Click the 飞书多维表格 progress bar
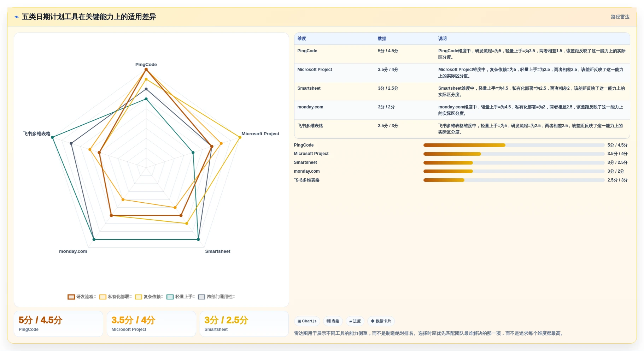Viewport: 644px width, 351px height. [x=514, y=180]
